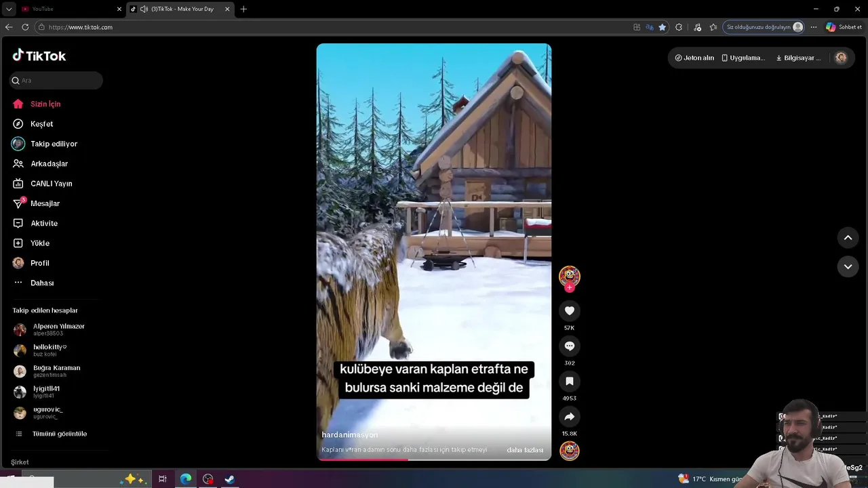The width and height of the screenshot is (868, 488).
Task: Open CANLI Yayın live section
Action: tap(42, 184)
